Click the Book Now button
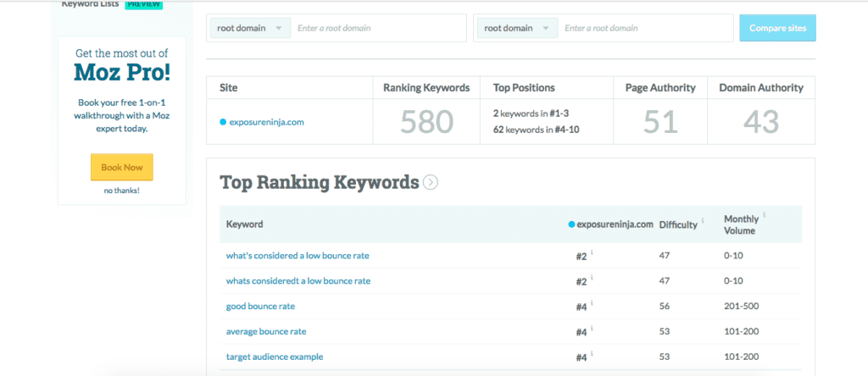This screenshot has width=868, height=376. [122, 167]
